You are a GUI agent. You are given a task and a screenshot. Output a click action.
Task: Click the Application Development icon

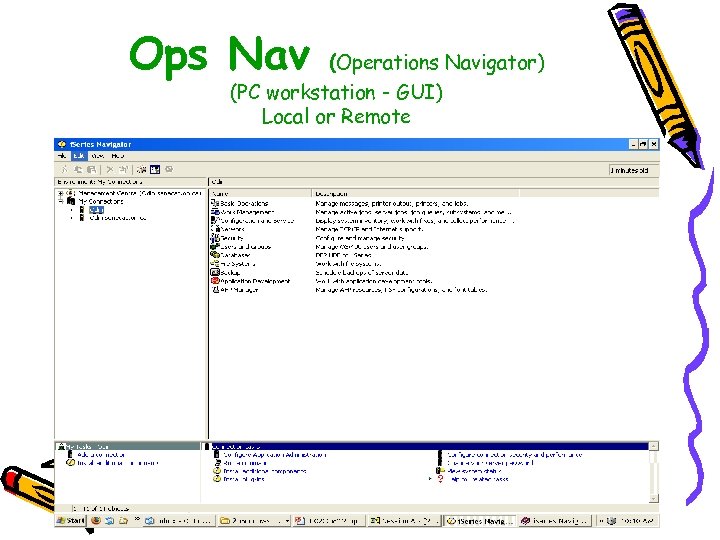[215, 281]
